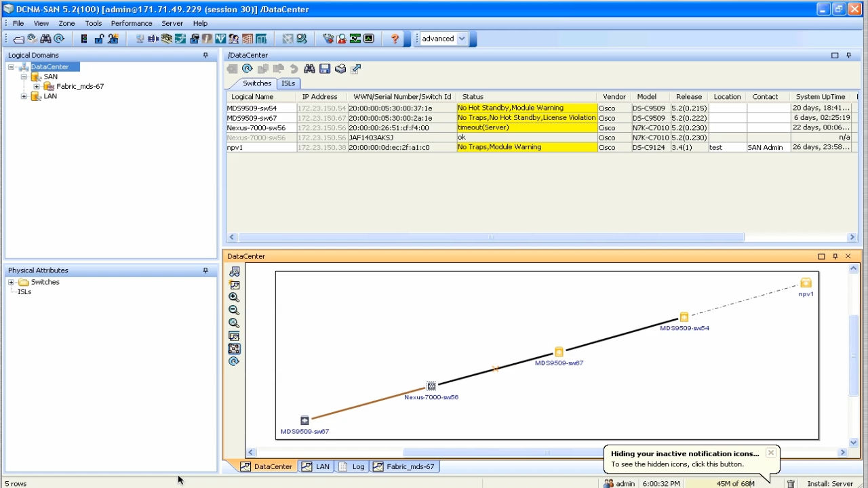Image resolution: width=868 pixels, height=488 pixels.
Task: Click 'timeout(Server)' status cell
Action: click(526, 127)
